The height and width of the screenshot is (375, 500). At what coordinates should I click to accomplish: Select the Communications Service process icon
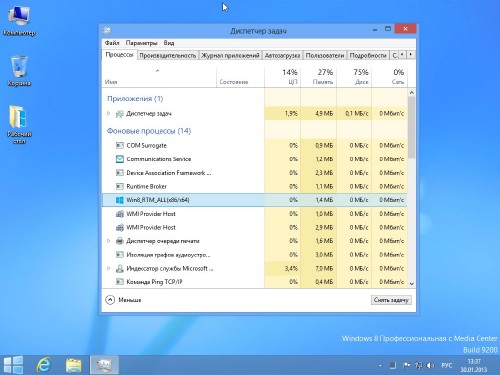tap(120, 159)
